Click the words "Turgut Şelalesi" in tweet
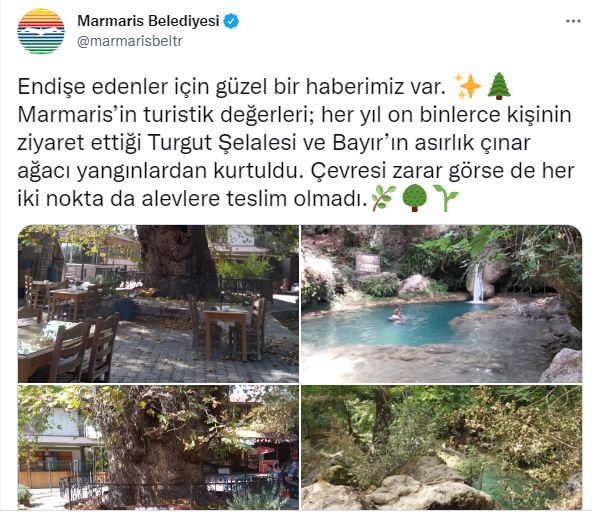The width and height of the screenshot is (592, 515). (221, 143)
